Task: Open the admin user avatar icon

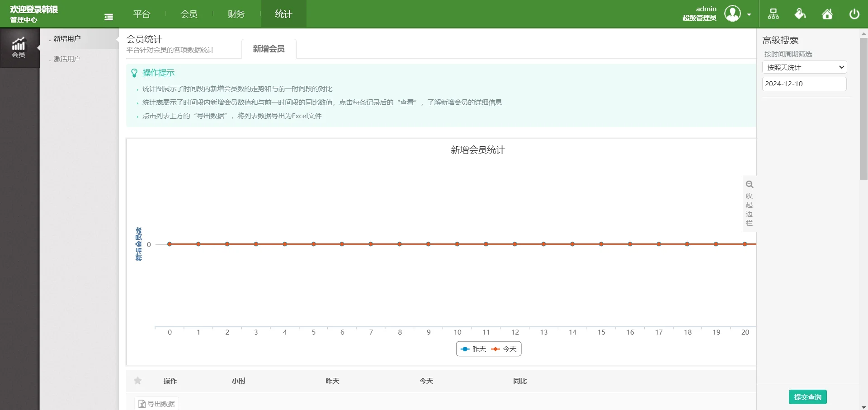Action: [x=733, y=14]
